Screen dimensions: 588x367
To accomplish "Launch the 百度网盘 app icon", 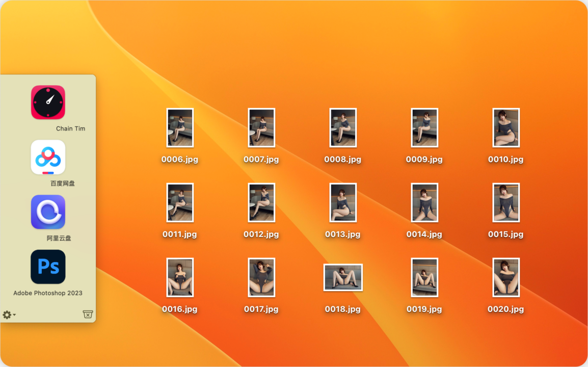I will pos(48,157).
